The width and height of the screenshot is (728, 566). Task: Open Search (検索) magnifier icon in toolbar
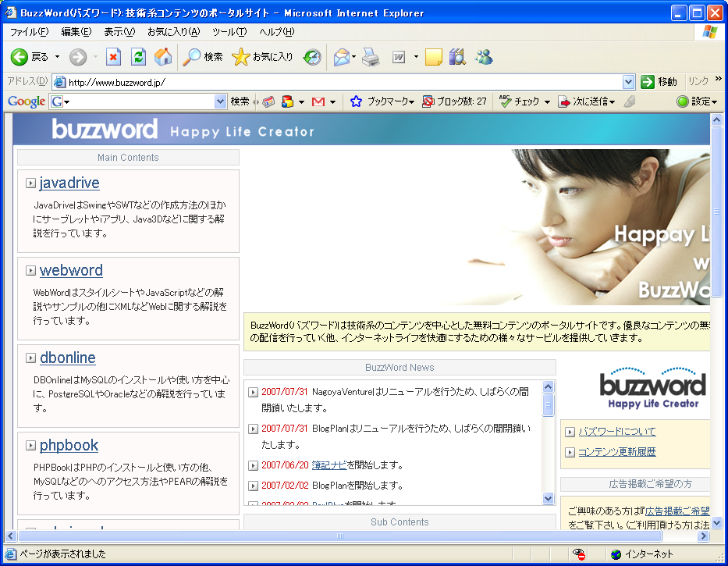tap(191, 57)
